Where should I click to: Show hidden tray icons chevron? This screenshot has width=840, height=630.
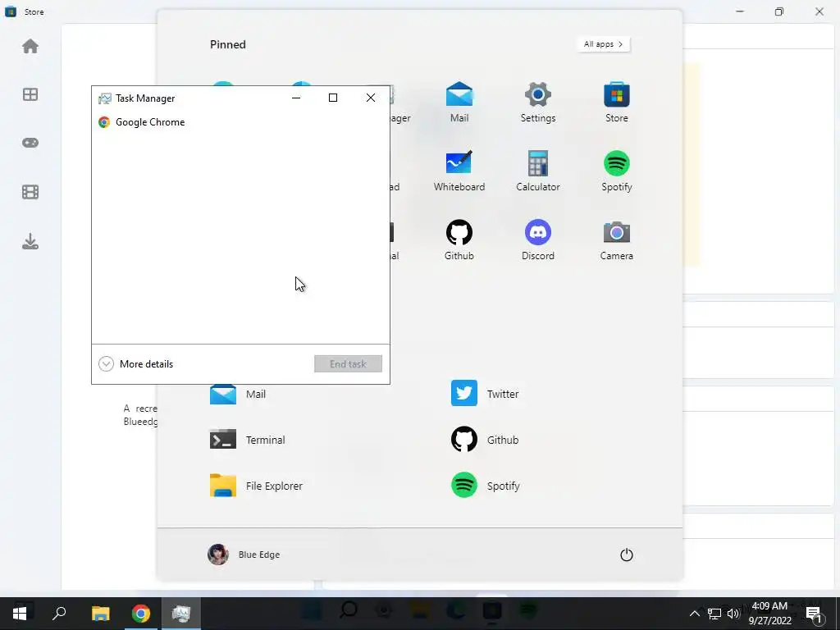[694, 614]
